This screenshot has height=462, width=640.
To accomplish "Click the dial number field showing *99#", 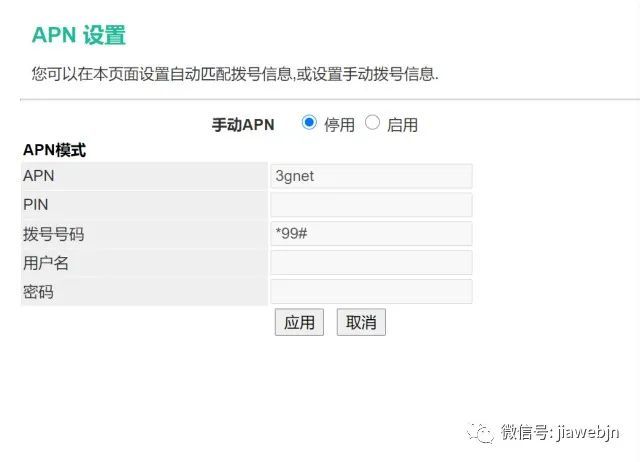I will click(x=371, y=234).
